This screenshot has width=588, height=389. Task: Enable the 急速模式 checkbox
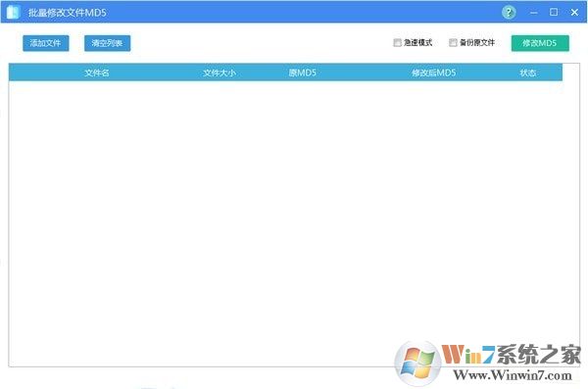[397, 42]
